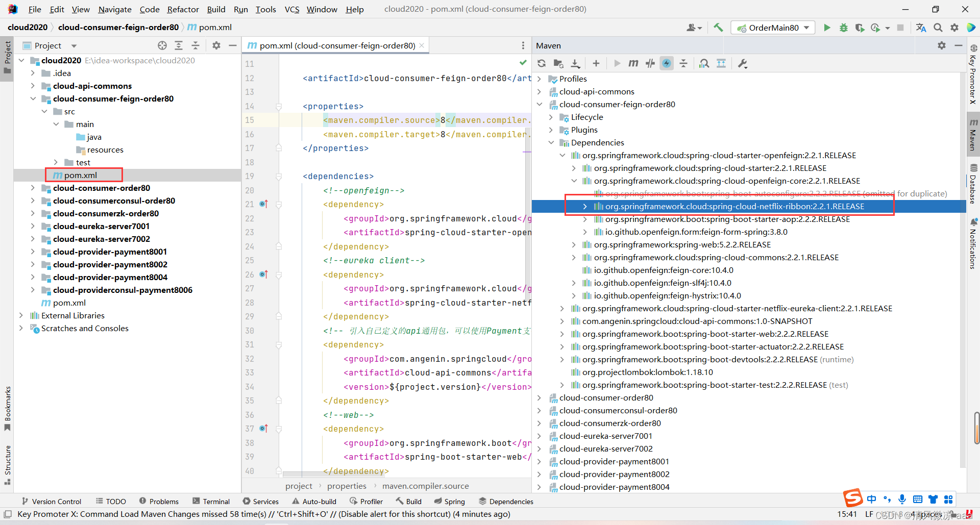
Task: Open Terminal tool window
Action: click(211, 502)
